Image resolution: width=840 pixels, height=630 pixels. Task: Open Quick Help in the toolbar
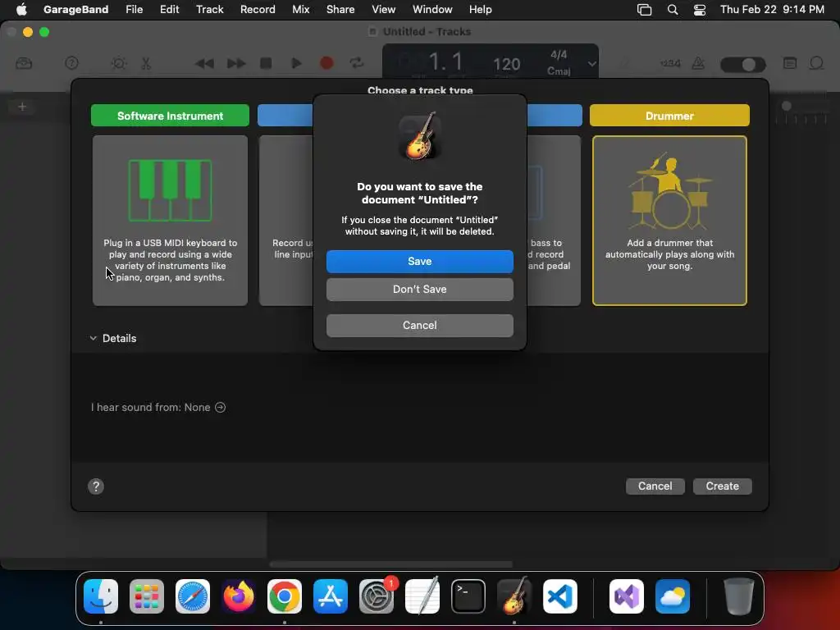click(x=71, y=63)
